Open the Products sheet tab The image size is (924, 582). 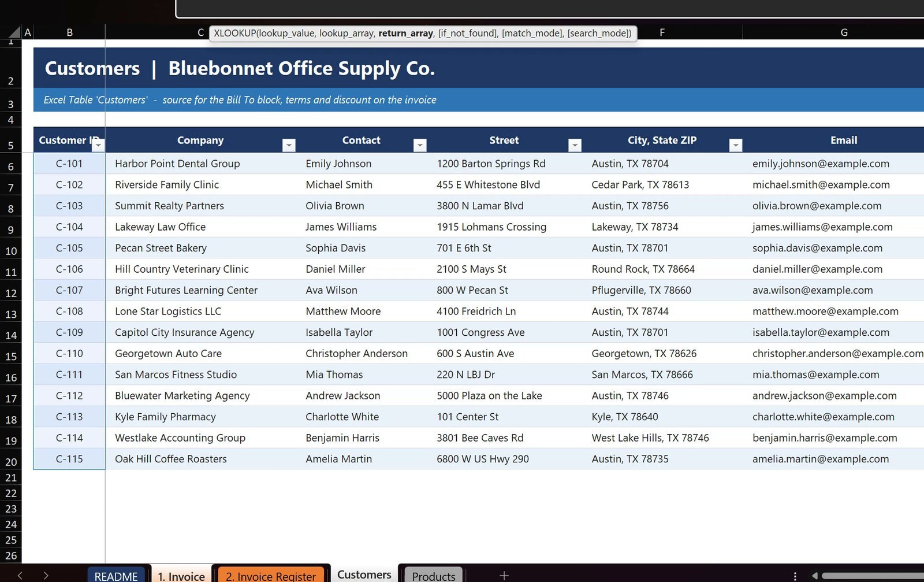click(434, 576)
